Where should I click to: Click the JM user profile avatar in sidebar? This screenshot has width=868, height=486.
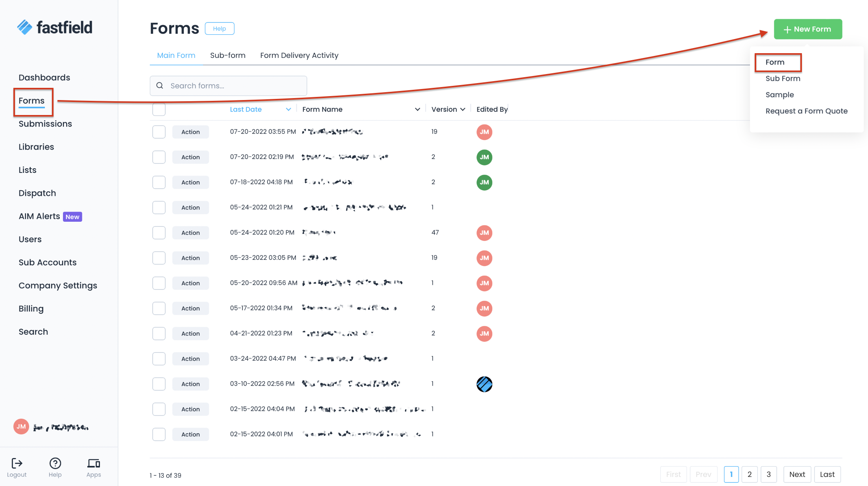[x=21, y=427]
